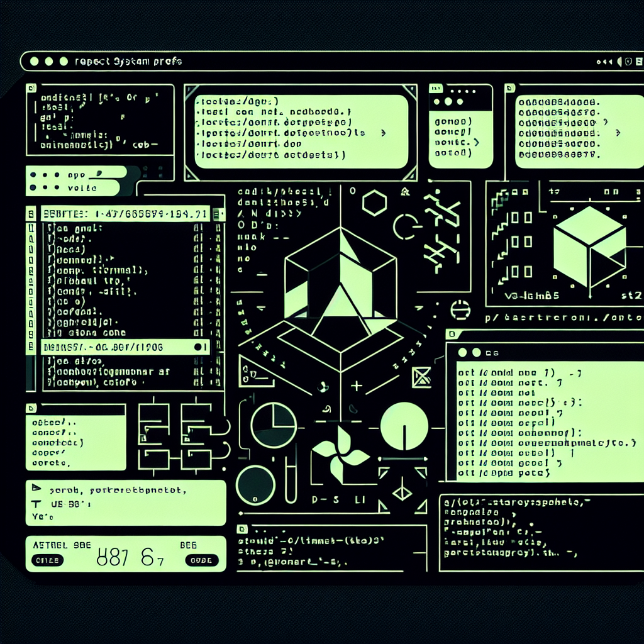Click the large round dial with the needle

[x=404, y=426]
